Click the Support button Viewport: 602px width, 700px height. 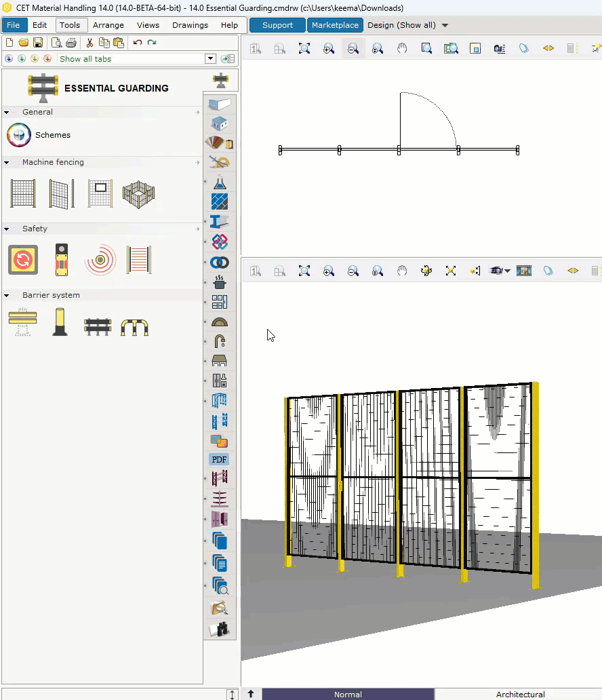277,25
